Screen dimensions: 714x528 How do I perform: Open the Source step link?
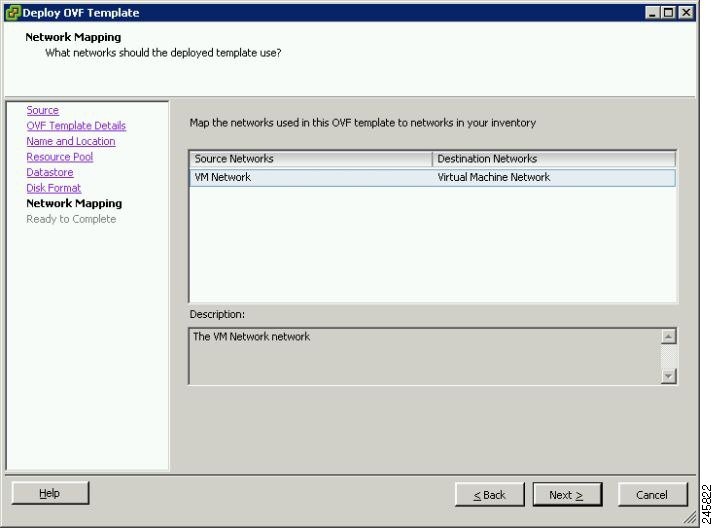point(42,110)
